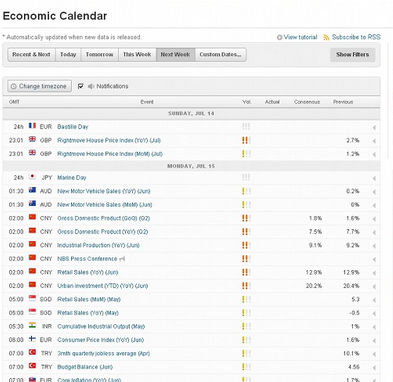This screenshot has height=382, width=393.
Task: Click volatility indicator for Marine Day
Action: pyautogui.click(x=246, y=177)
